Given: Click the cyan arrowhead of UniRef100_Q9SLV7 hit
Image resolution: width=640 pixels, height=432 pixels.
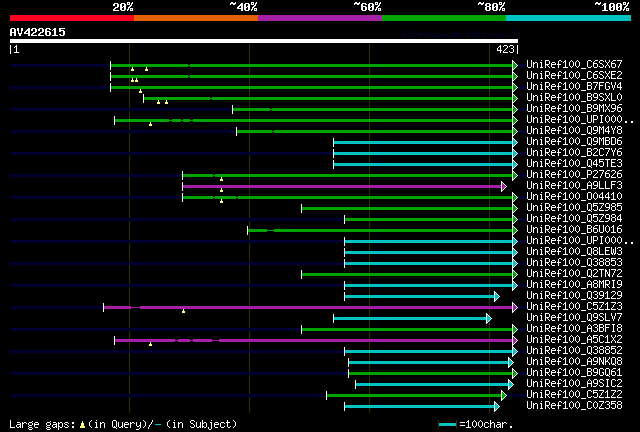Looking at the screenshot, I should point(489,318).
